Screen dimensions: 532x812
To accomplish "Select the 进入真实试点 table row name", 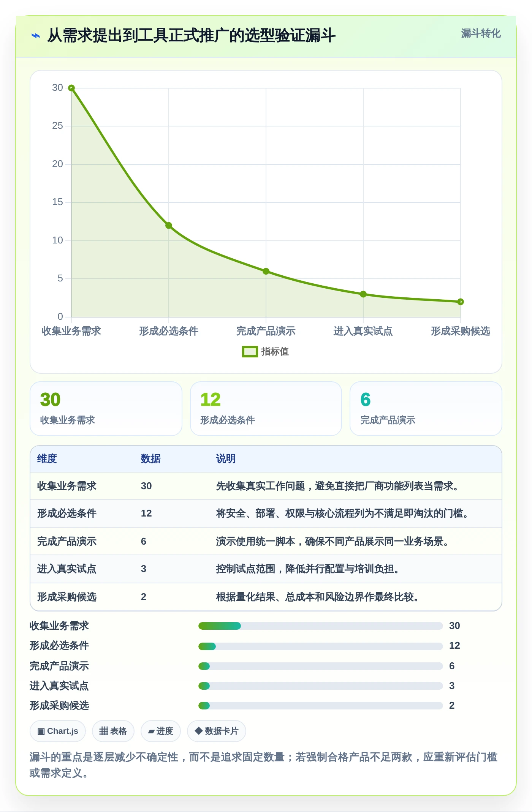I will [67, 569].
